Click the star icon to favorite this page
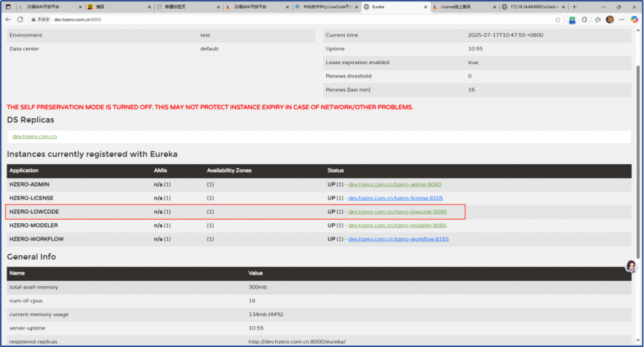 [x=558, y=19]
